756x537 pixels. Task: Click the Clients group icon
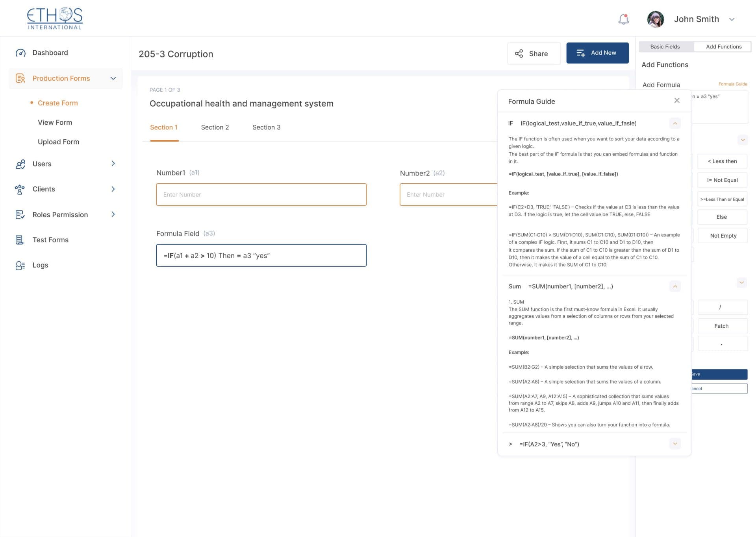click(20, 189)
